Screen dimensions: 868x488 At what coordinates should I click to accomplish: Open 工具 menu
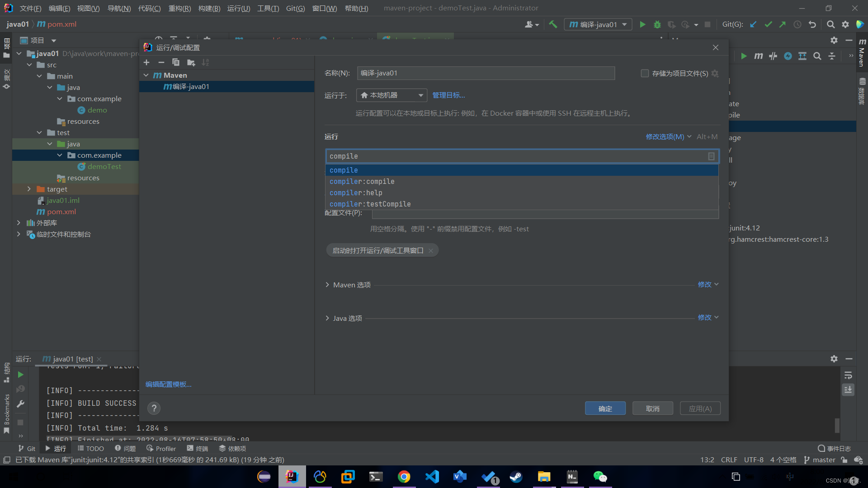tap(268, 8)
